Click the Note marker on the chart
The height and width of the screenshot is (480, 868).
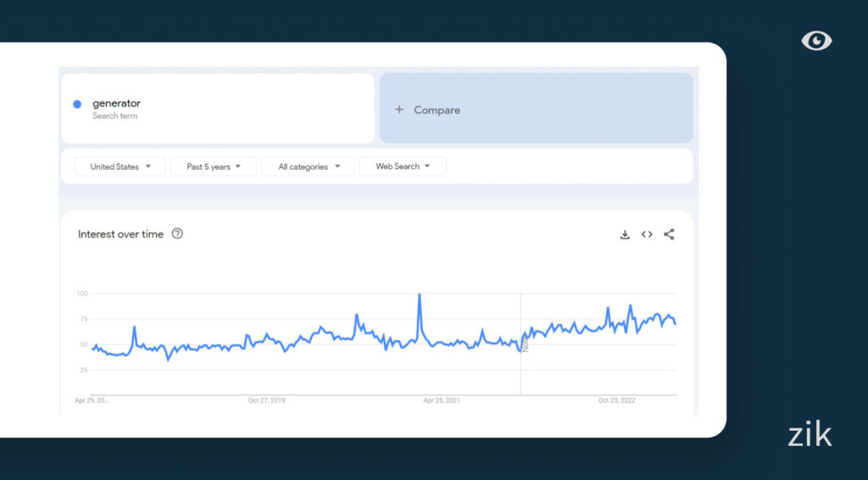(x=526, y=343)
